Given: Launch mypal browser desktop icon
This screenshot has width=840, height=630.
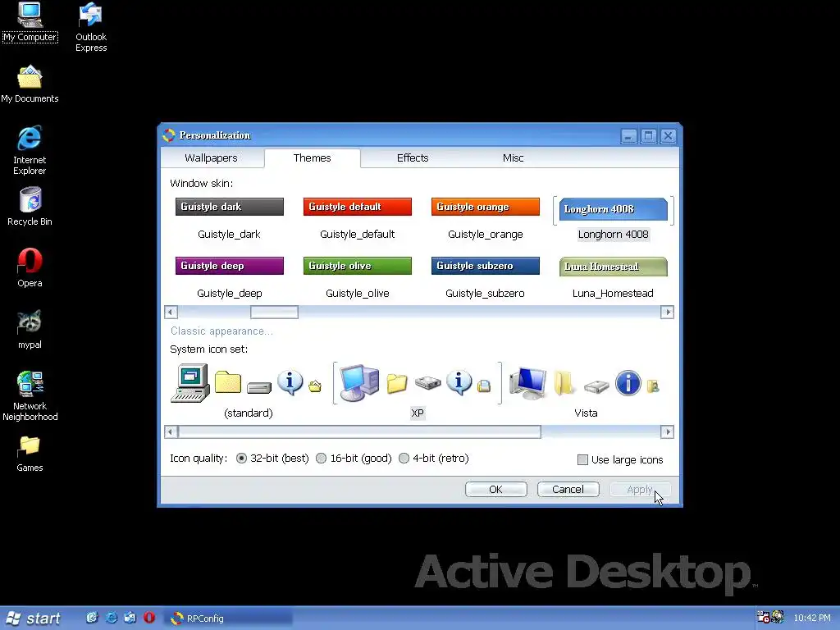Looking at the screenshot, I should 30,330.
